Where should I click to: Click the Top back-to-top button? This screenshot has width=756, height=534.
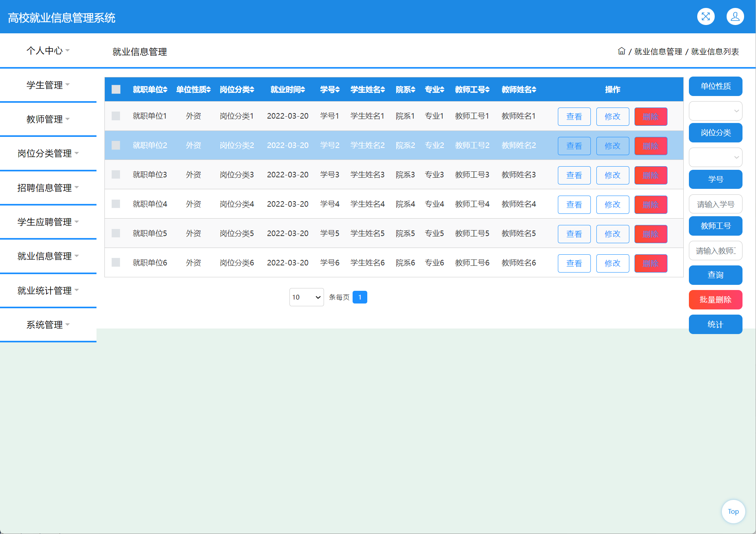(733, 511)
